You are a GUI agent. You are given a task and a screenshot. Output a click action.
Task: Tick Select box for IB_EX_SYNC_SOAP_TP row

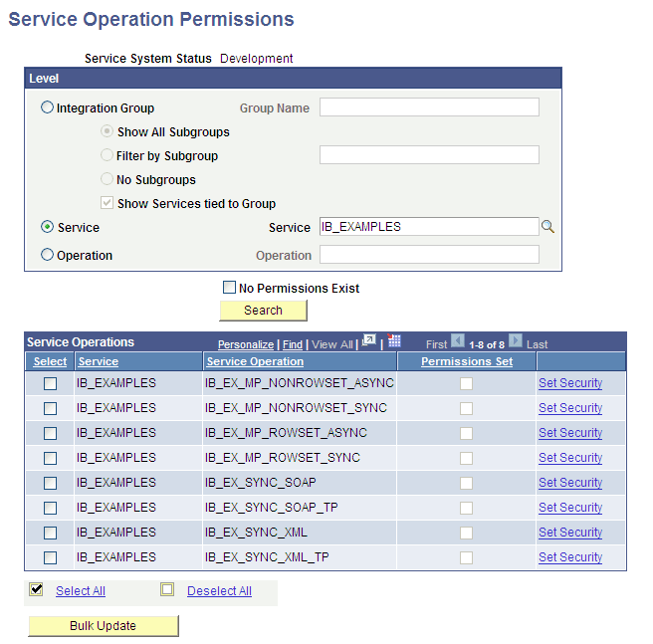point(51,508)
